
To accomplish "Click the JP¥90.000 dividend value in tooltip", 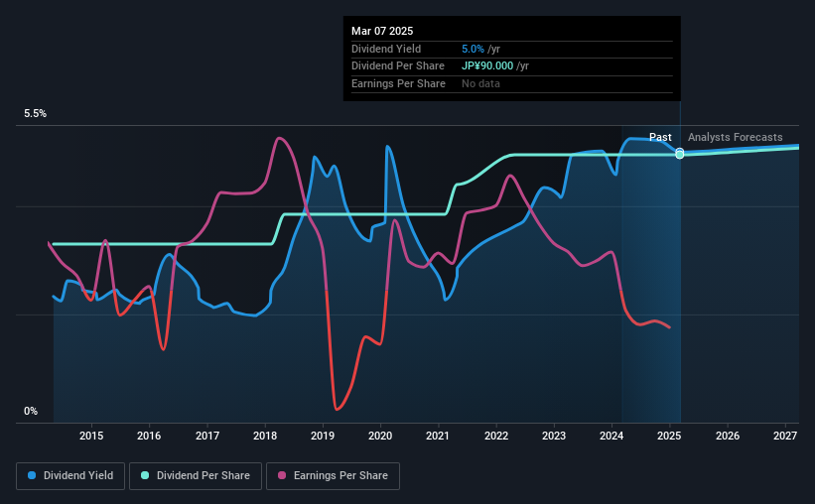I will [x=487, y=66].
